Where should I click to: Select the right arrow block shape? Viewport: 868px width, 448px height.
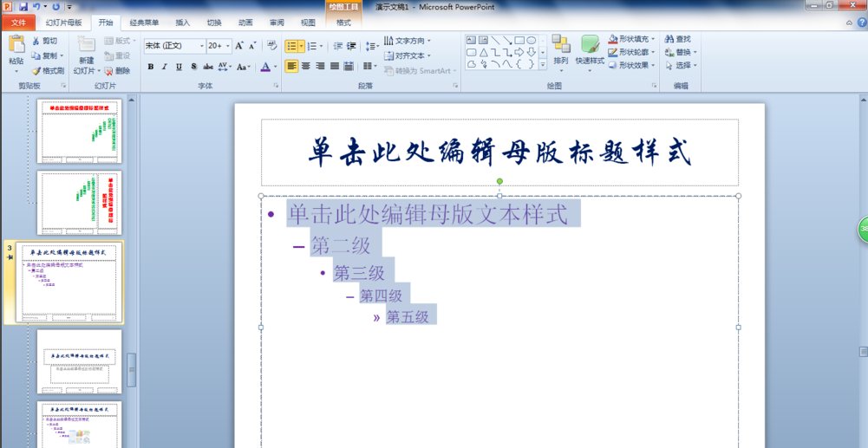[x=519, y=52]
